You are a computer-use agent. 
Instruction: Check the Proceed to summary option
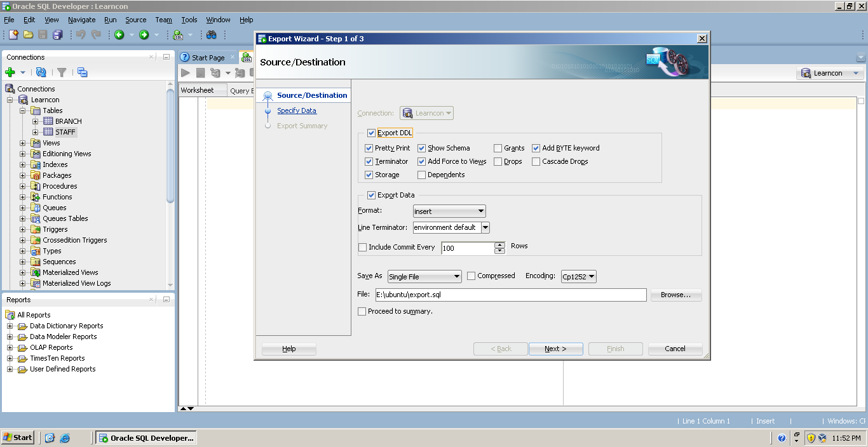click(x=362, y=311)
